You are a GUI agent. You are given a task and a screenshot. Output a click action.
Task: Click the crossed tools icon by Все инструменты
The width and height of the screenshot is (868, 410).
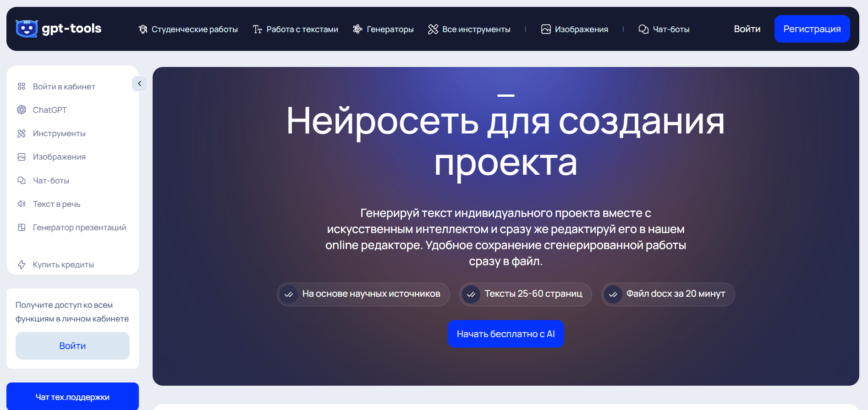tap(433, 29)
